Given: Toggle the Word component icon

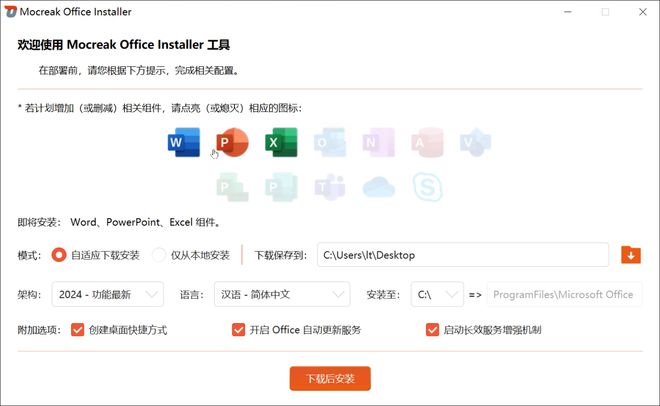Looking at the screenshot, I should coord(184,142).
